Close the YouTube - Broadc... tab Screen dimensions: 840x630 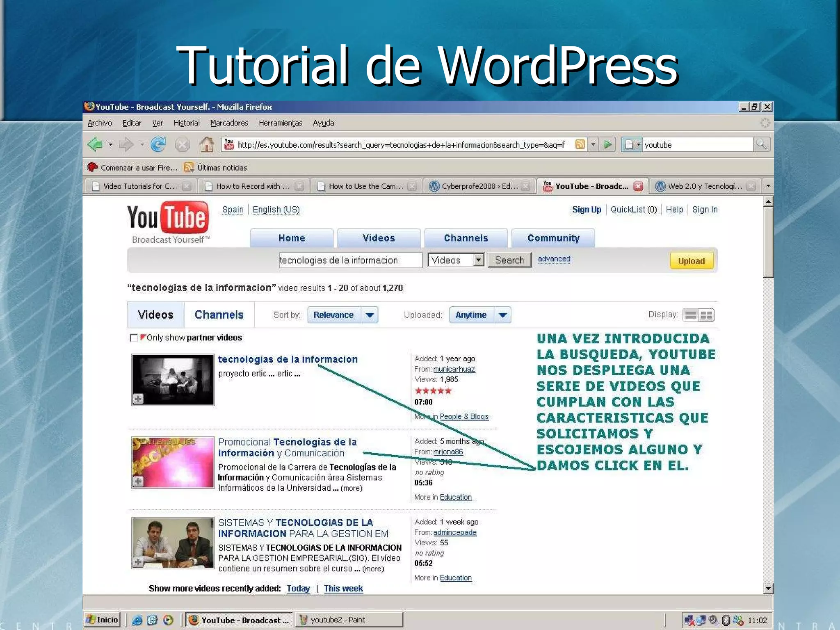[x=638, y=186]
